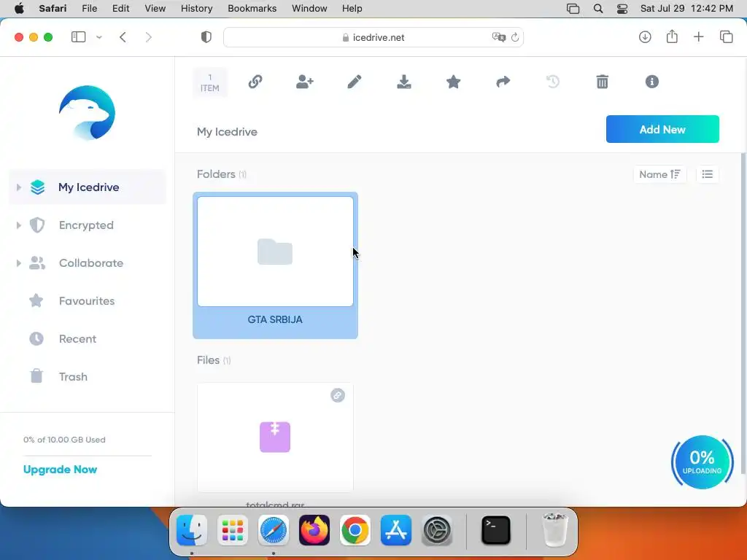The image size is (747, 560).
Task: Open the Collaborate section
Action: (91, 262)
